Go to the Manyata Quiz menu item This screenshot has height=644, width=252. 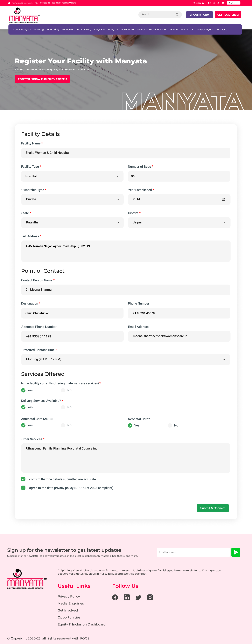click(204, 29)
